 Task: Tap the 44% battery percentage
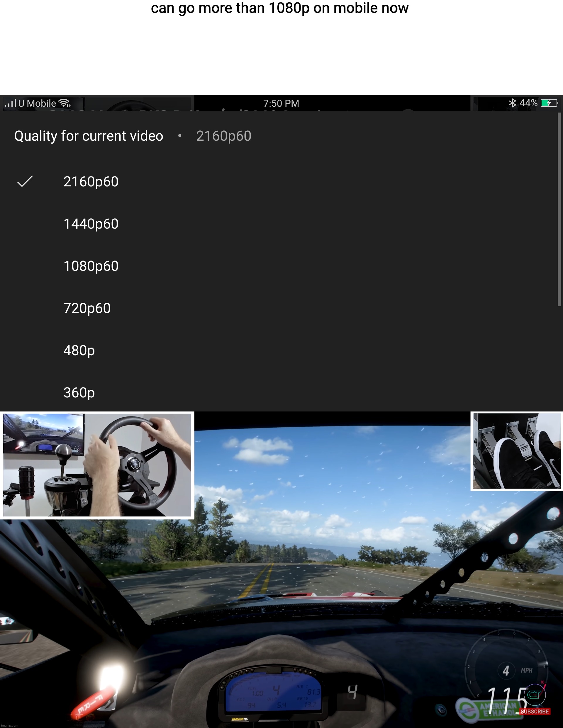(x=529, y=103)
